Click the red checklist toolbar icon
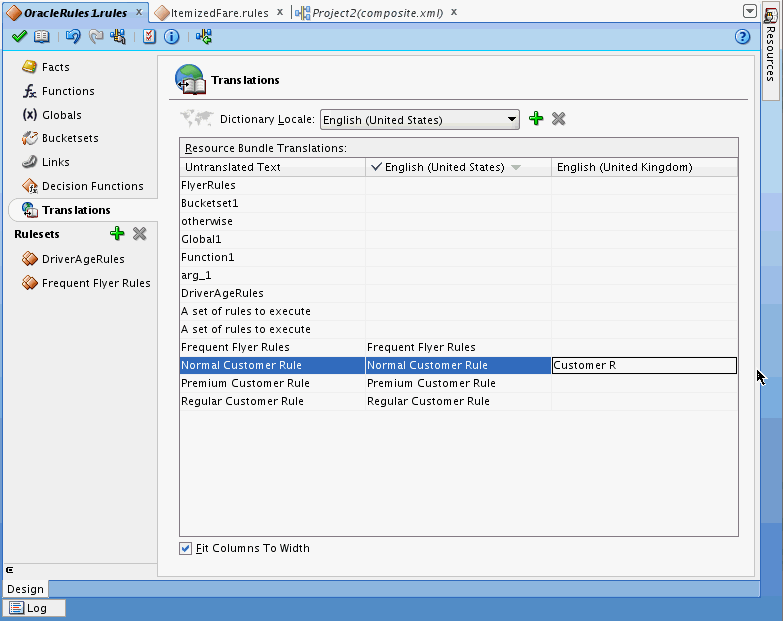 pos(149,36)
